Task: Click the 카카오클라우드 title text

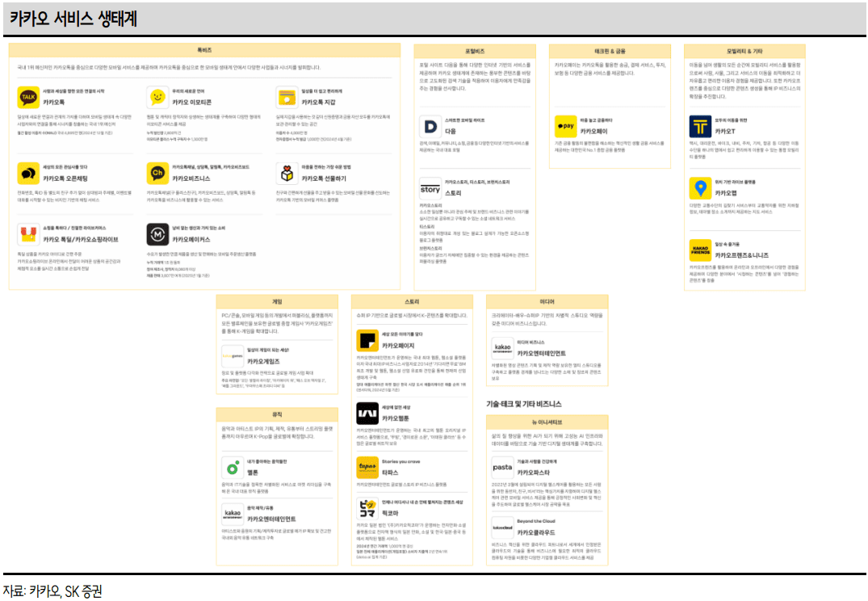Action: coord(538,533)
